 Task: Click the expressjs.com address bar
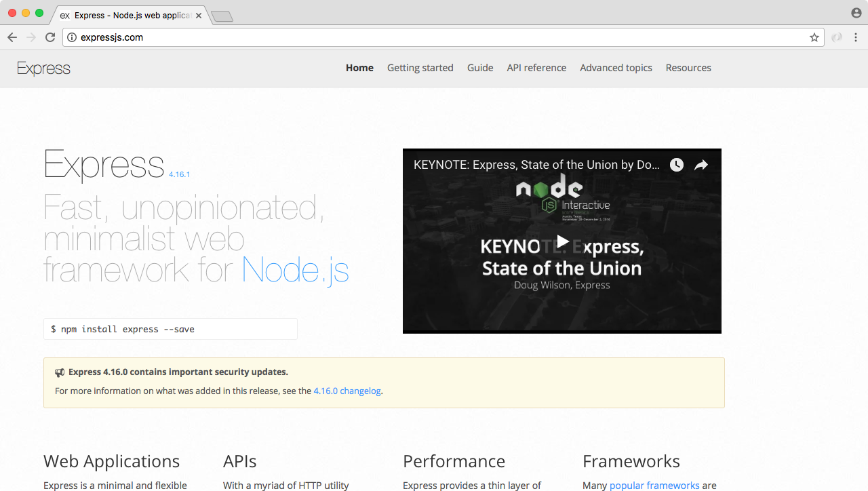tap(443, 38)
